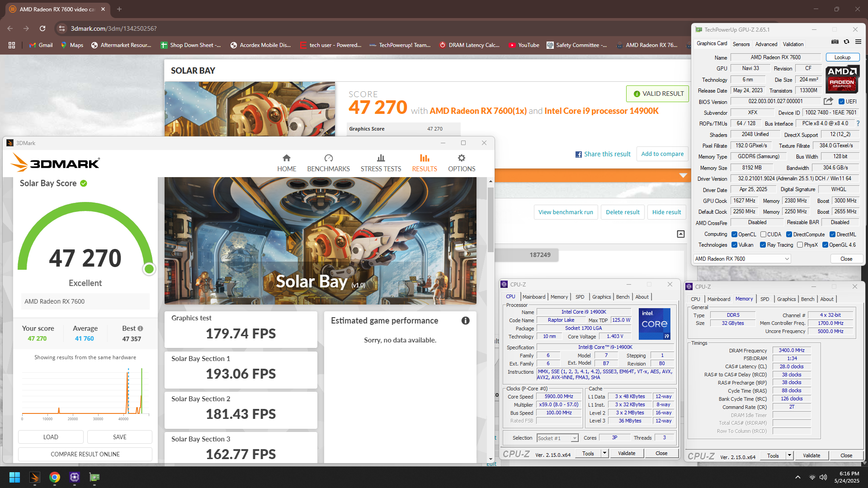Open STRESS TESTS in 3DMark

381,163
